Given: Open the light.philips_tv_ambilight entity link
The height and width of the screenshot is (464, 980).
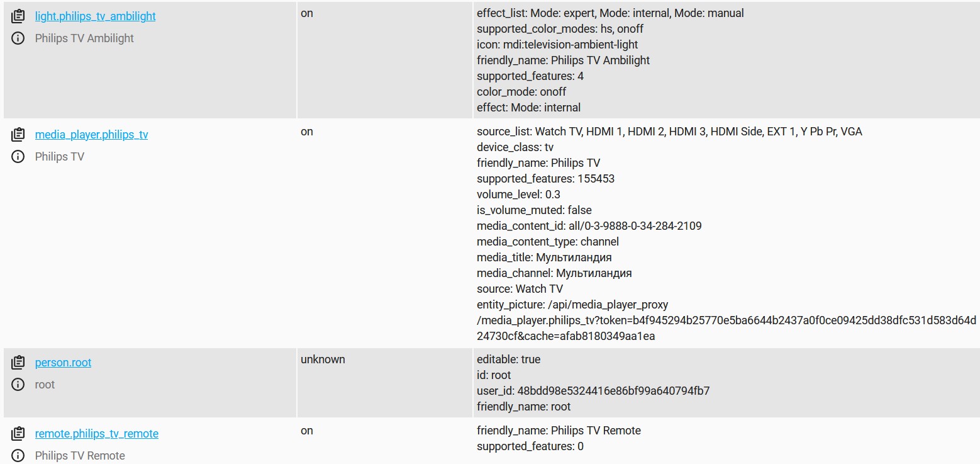Looking at the screenshot, I should pos(94,16).
